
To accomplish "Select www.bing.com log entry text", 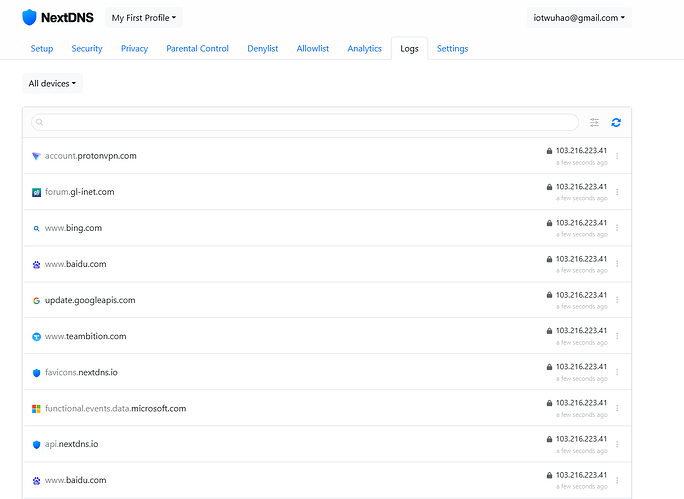I will (x=73, y=228).
